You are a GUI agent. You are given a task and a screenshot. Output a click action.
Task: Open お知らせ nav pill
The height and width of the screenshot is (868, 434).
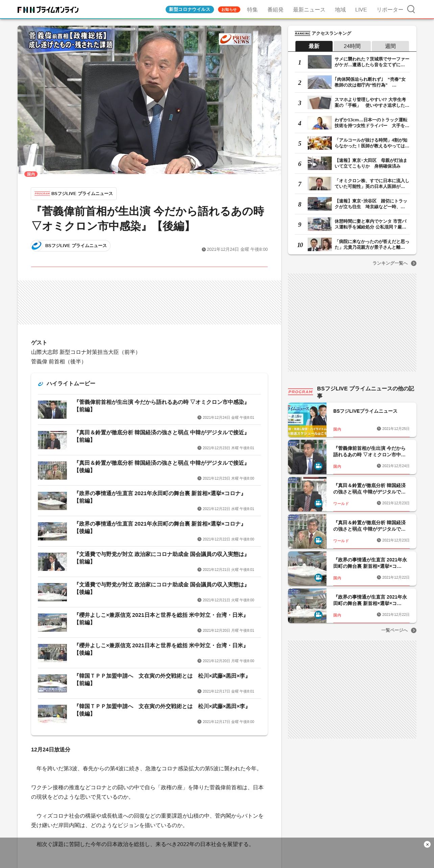click(x=229, y=9)
